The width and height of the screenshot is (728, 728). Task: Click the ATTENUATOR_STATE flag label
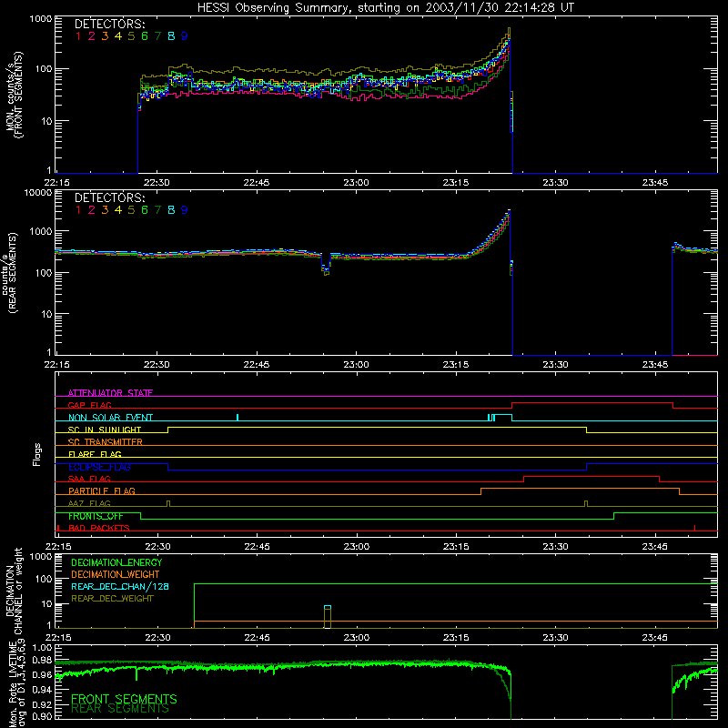[110, 393]
